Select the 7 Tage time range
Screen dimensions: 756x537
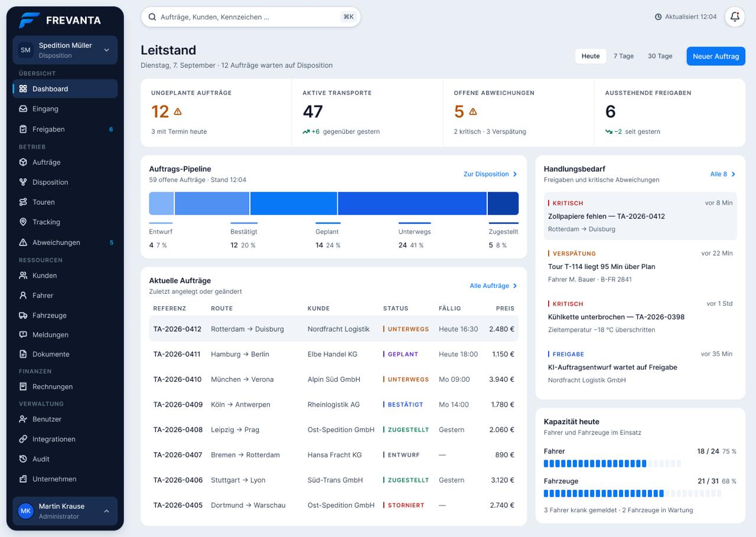tap(623, 56)
